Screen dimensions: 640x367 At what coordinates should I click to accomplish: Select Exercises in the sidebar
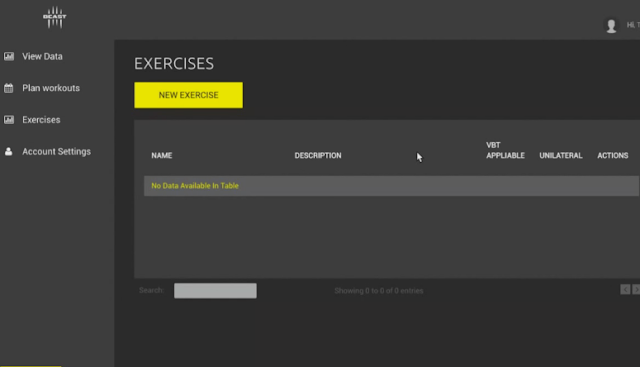click(x=41, y=120)
